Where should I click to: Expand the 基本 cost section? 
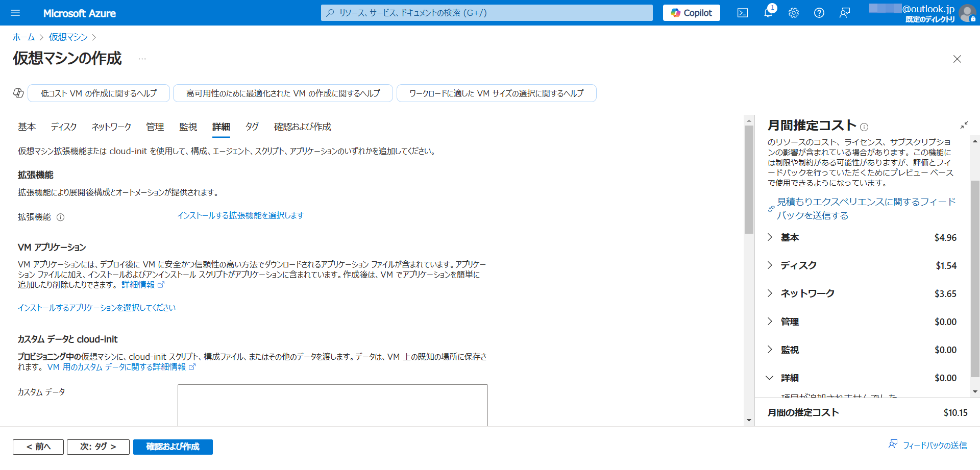click(770, 237)
